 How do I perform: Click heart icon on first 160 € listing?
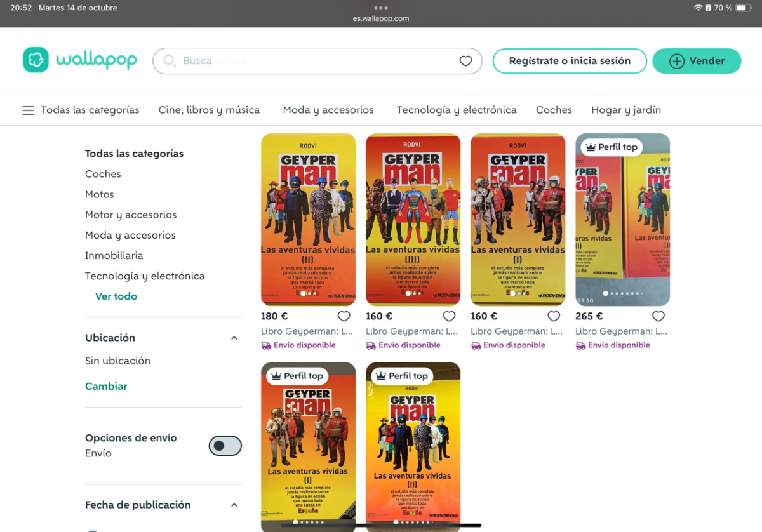(449, 316)
